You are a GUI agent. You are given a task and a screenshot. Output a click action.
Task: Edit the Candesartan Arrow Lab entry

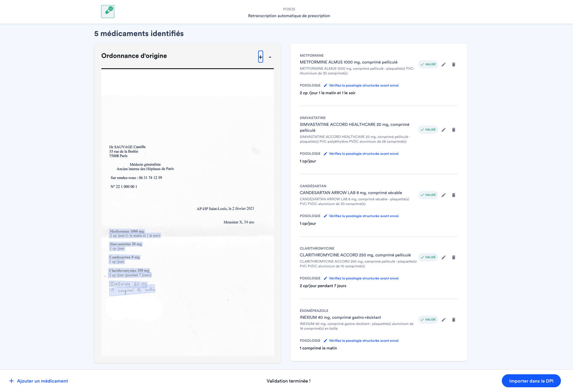443,195
